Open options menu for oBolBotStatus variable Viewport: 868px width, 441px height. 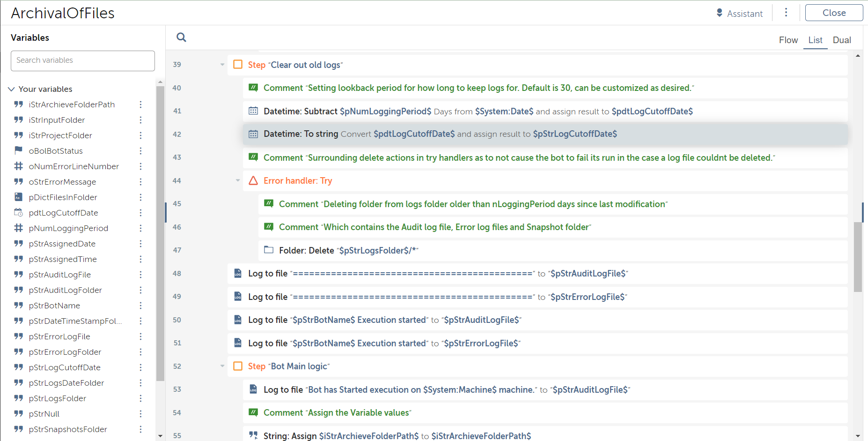[x=140, y=151]
